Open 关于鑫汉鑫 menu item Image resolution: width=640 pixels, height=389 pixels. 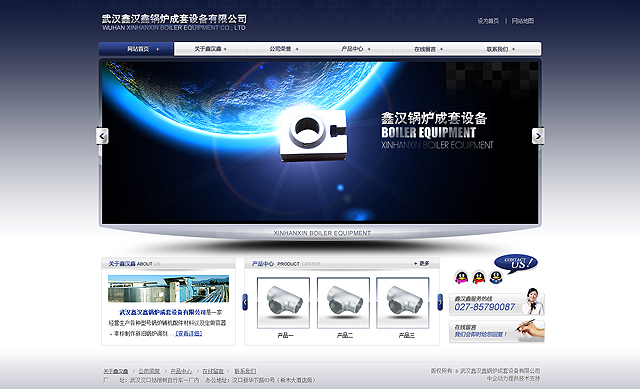tap(211, 49)
